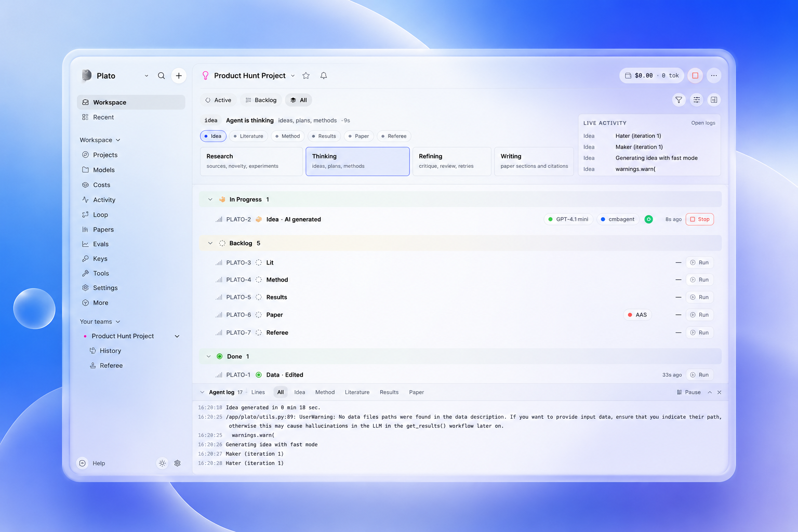Open notifications with the bell icon
Image resolution: width=798 pixels, height=532 pixels.
pos(324,76)
